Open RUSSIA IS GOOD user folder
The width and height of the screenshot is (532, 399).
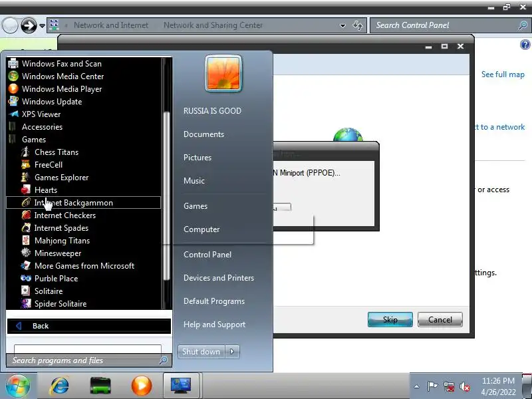click(x=212, y=110)
